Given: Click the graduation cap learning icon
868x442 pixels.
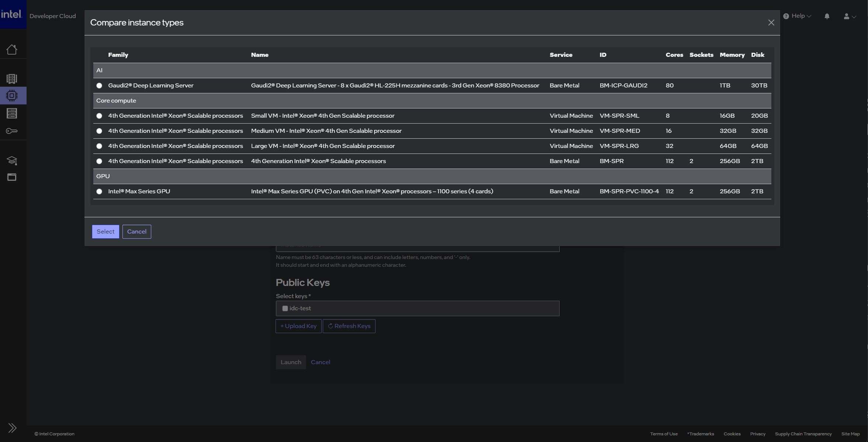Looking at the screenshot, I should pyautogui.click(x=12, y=160).
